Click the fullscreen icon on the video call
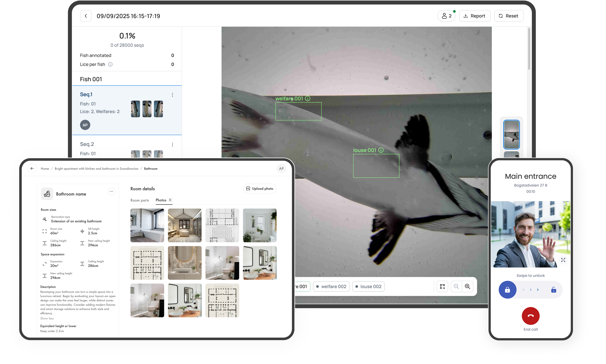Viewport: 606px width, 364px height. (x=563, y=260)
